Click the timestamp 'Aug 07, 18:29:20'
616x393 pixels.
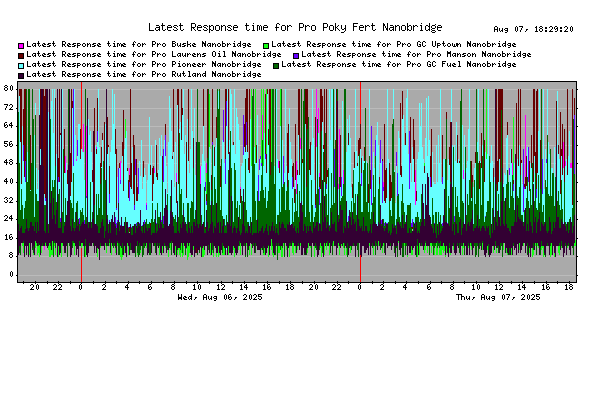(x=534, y=29)
